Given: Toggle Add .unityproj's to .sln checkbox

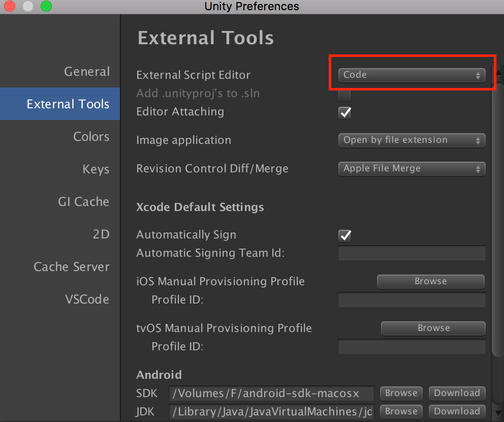Looking at the screenshot, I should pos(344,95).
